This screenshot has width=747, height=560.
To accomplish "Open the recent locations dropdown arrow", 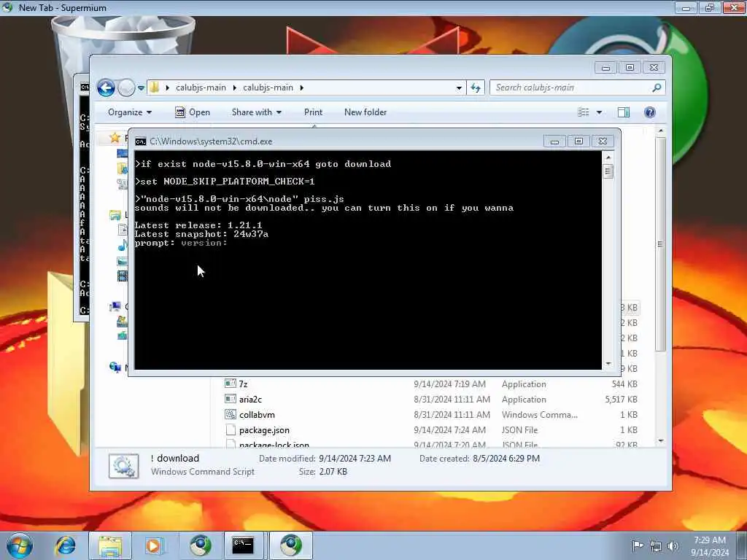I will [141, 88].
